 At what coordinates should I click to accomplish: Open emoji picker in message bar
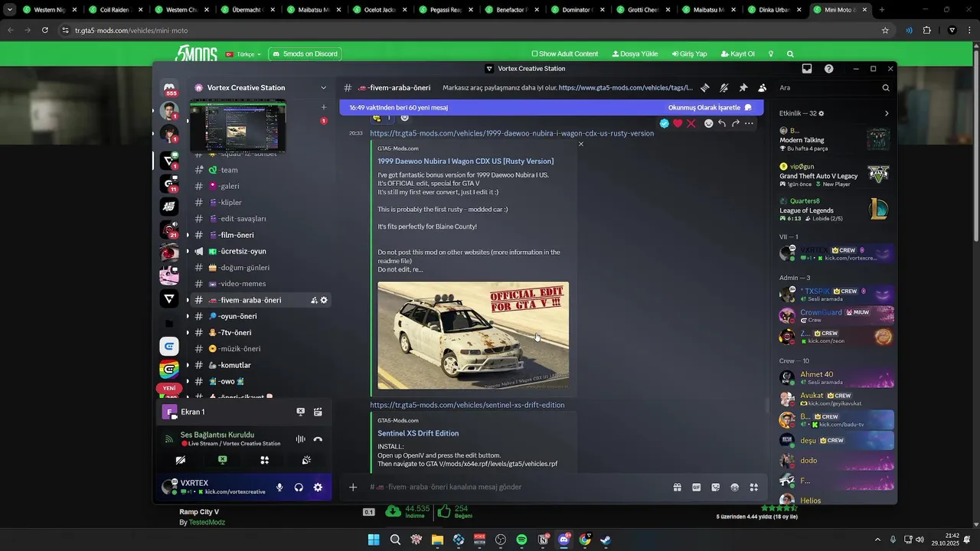click(735, 487)
